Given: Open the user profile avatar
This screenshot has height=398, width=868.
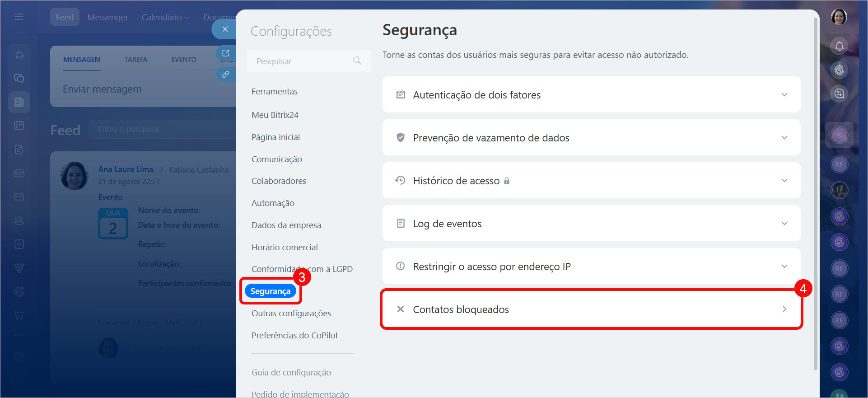Looking at the screenshot, I should coord(839,17).
